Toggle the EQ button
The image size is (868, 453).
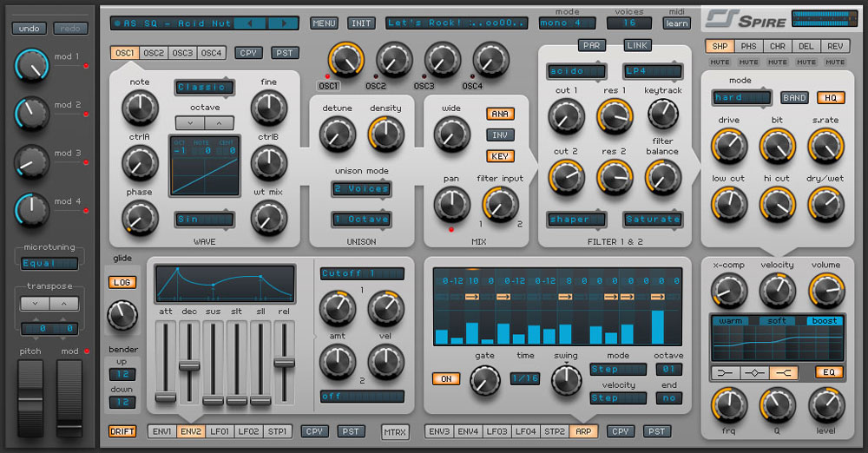pos(829,372)
